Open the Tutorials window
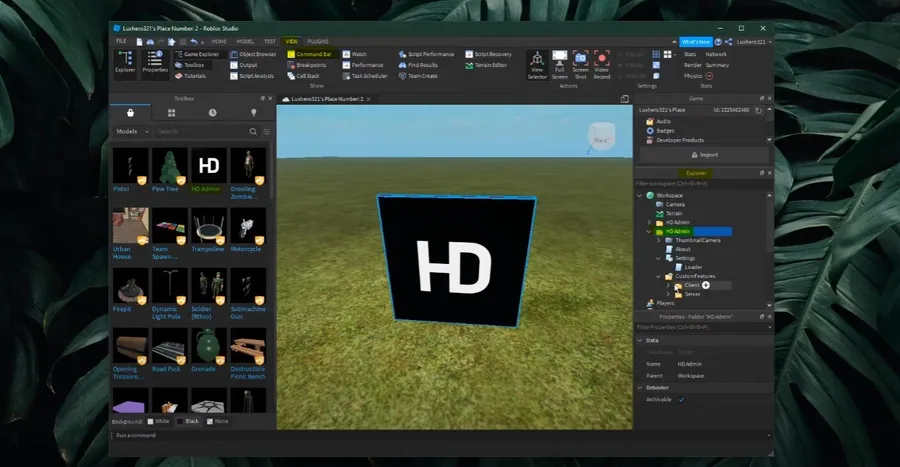 (191, 76)
